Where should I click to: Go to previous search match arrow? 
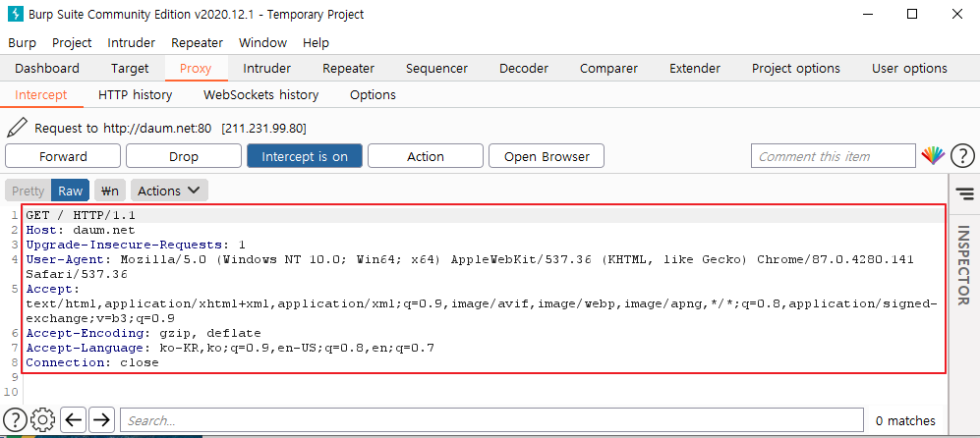click(75, 420)
